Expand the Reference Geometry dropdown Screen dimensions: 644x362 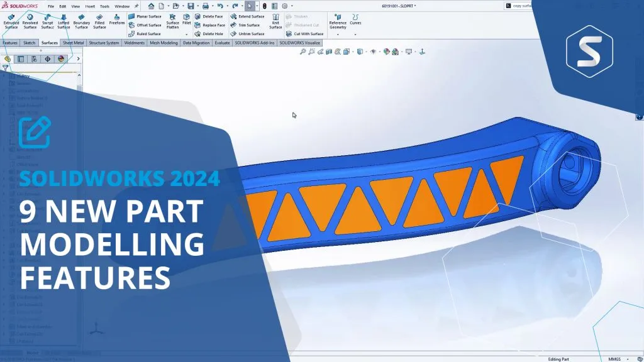click(338, 35)
